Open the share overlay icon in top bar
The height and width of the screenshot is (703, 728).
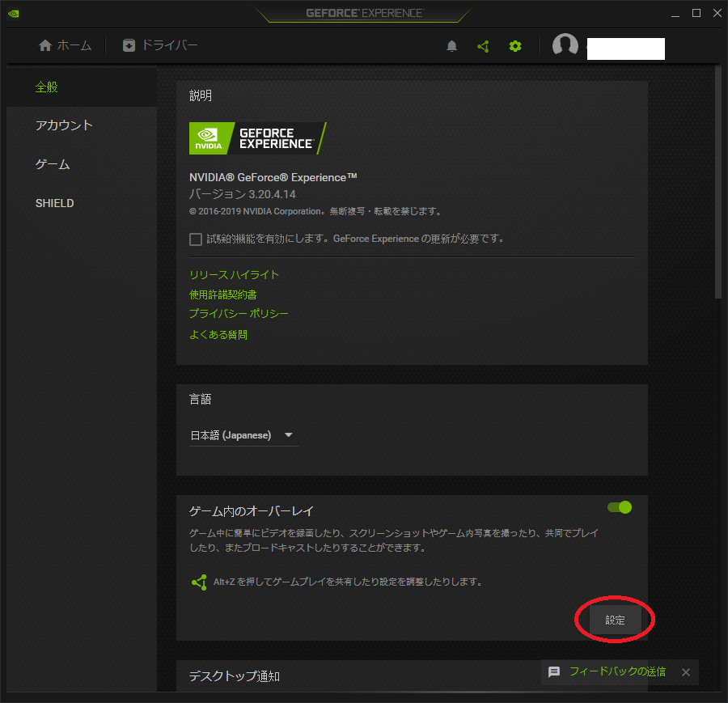(x=484, y=46)
